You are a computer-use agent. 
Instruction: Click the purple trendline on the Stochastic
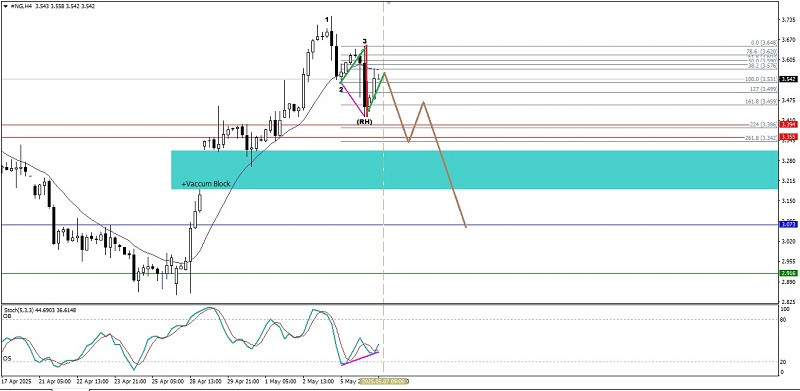(360, 358)
